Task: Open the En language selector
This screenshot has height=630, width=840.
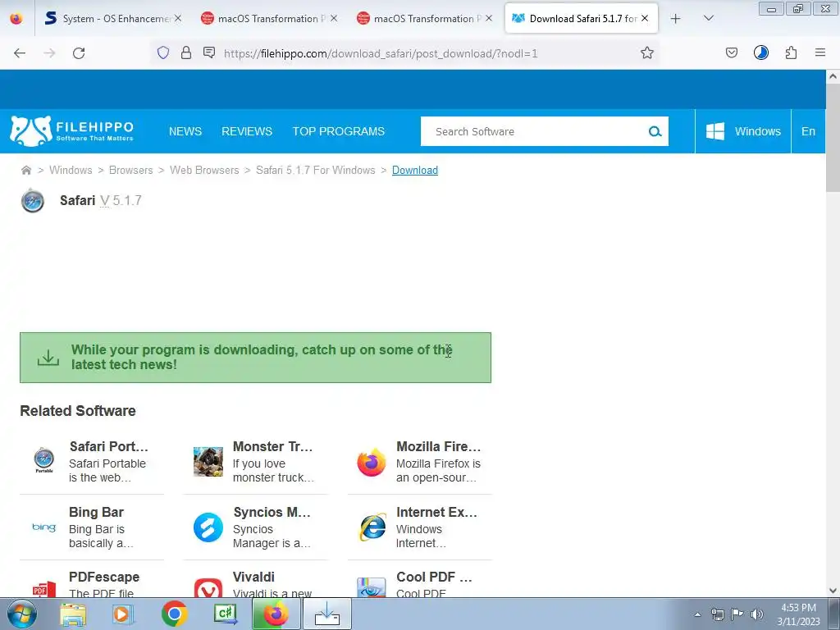Action: 808,131
